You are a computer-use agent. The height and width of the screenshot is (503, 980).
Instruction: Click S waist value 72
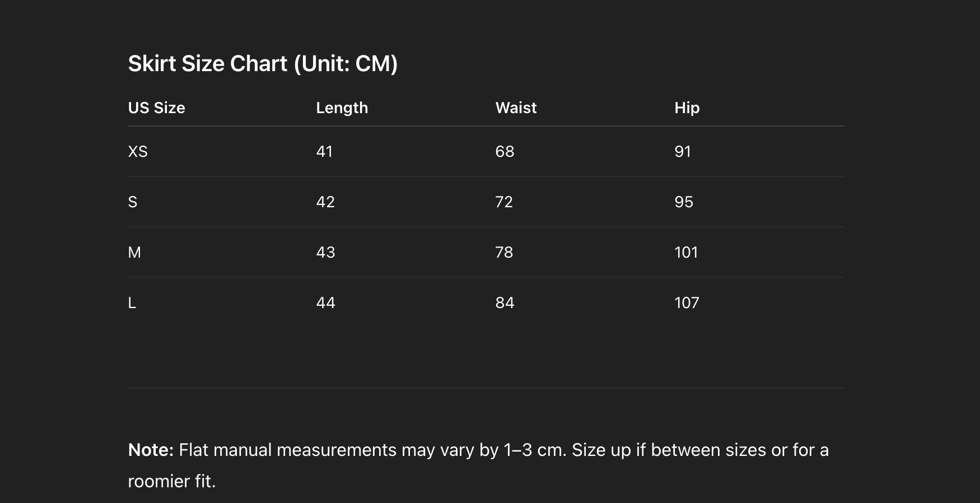(505, 202)
